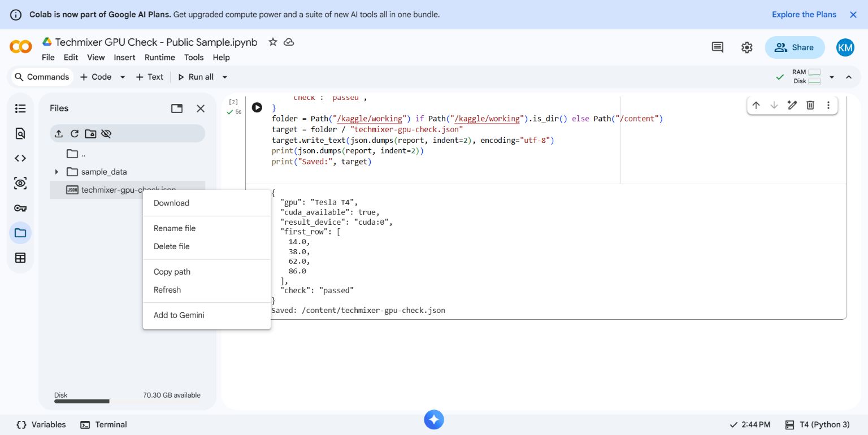Open the Commands search button
The width and height of the screenshot is (868, 435).
[42, 77]
